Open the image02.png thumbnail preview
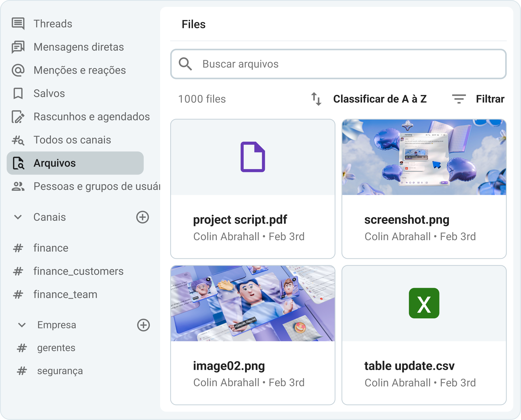521x420 pixels. click(253, 303)
